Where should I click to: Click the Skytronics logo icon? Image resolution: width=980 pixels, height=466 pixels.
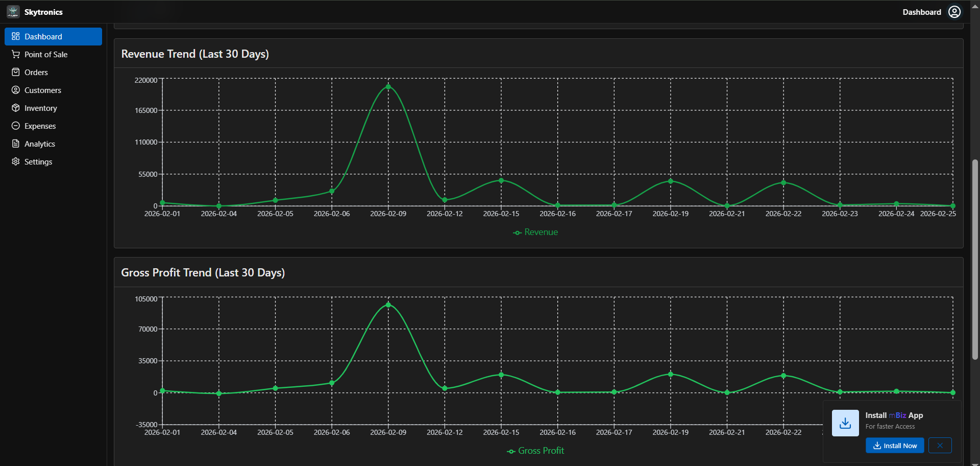coord(13,11)
